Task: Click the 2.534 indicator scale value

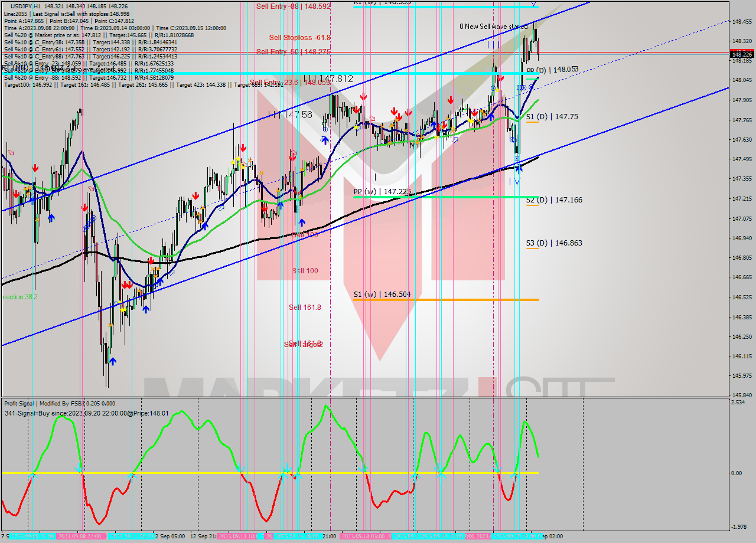Action: [738, 402]
